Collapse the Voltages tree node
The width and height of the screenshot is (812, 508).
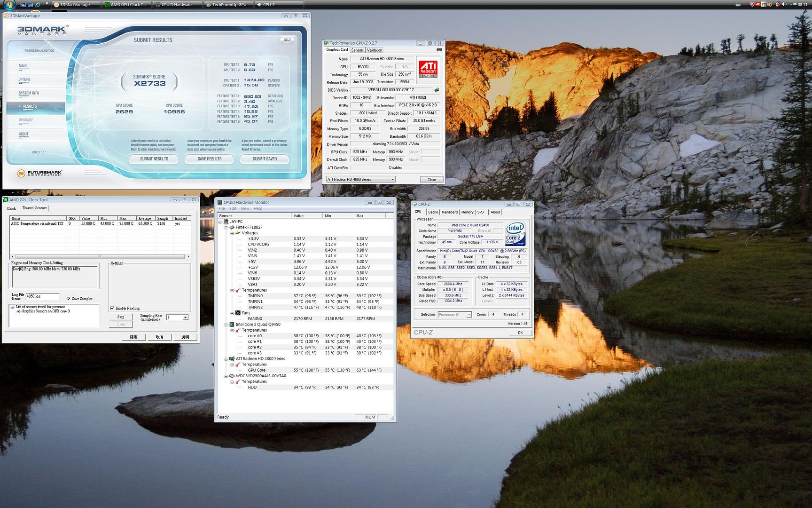coord(232,233)
